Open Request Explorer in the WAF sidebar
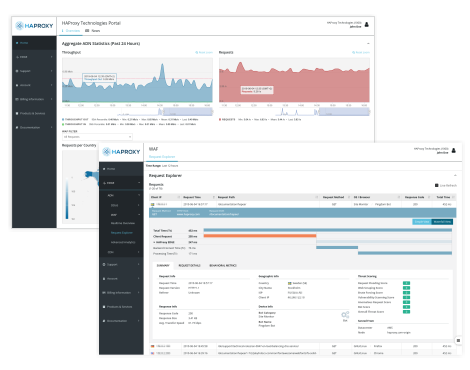Screen dimensions: 470x370 point(122,233)
